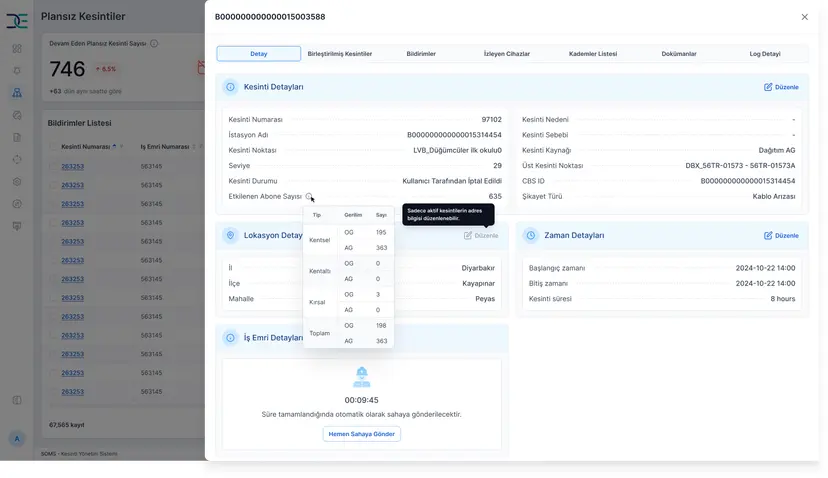Click the Etkilenen Abone Sayısı value 635
The image size is (828, 478).
[495, 196]
